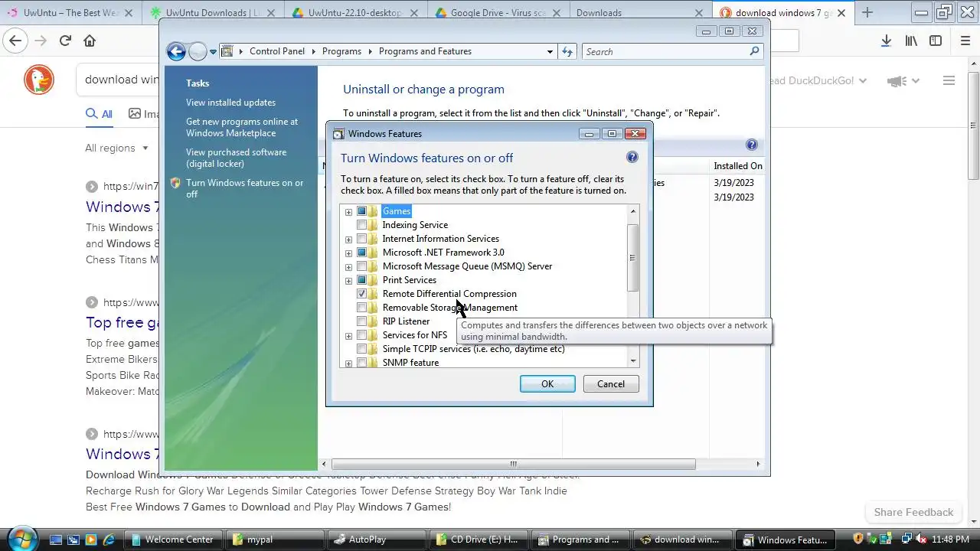Launch Internet Explorer from quick launch
This screenshot has width=980, height=551.
109,540
